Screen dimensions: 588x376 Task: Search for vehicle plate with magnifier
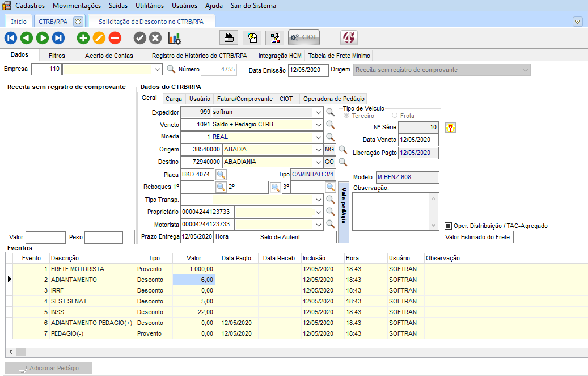pyautogui.click(x=221, y=174)
